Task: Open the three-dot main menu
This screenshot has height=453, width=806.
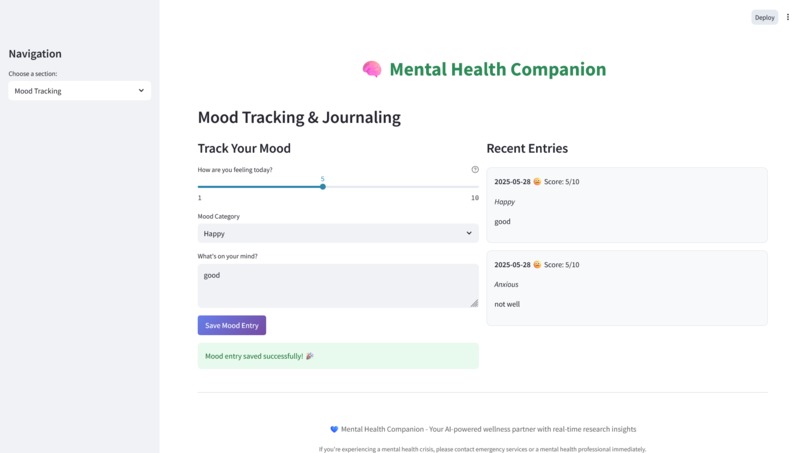Action: 787,17
